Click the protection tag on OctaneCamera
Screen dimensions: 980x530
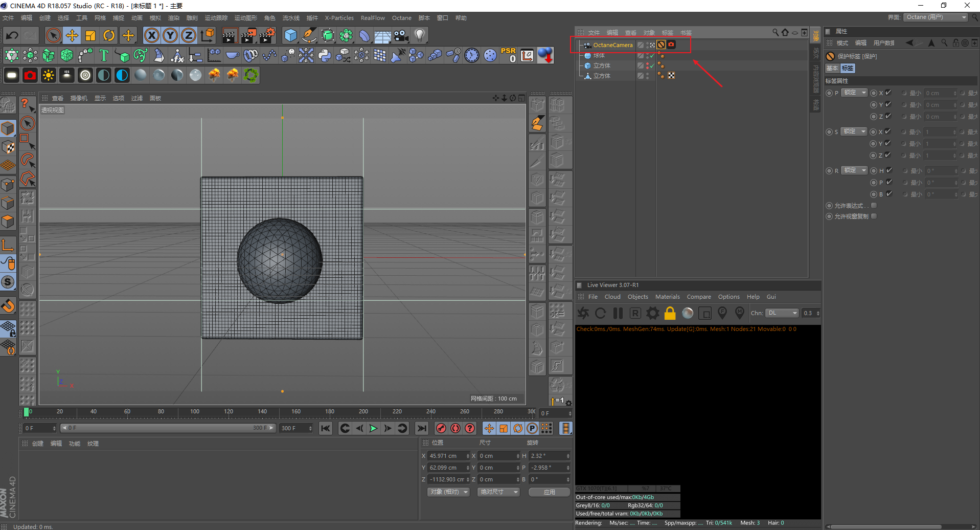click(x=661, y=45)
